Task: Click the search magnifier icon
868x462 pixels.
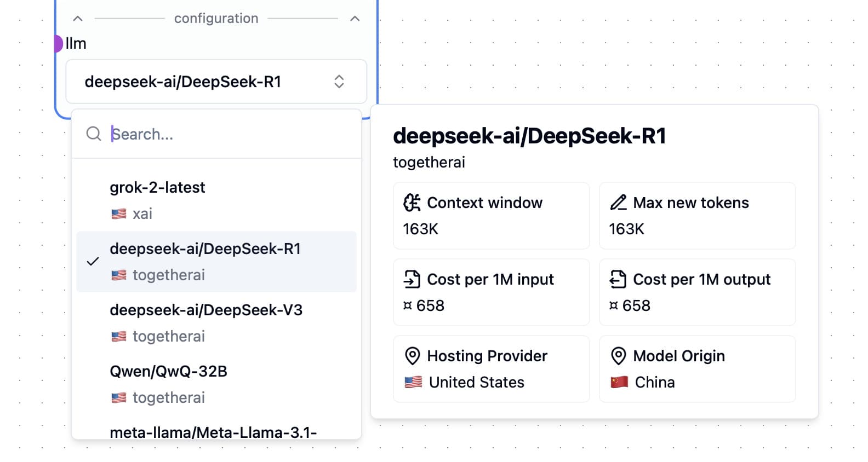Action: [94, 134]
